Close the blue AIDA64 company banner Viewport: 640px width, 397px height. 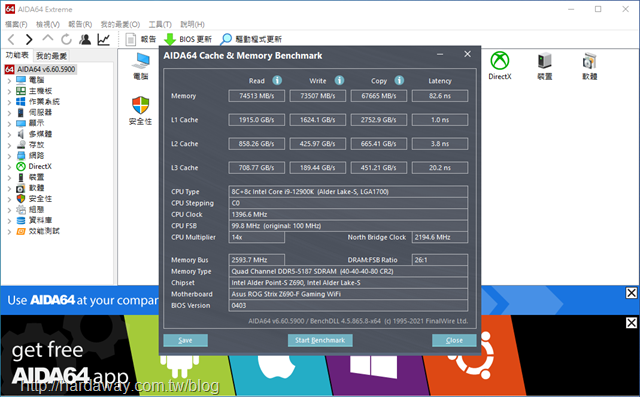(631, 293)
